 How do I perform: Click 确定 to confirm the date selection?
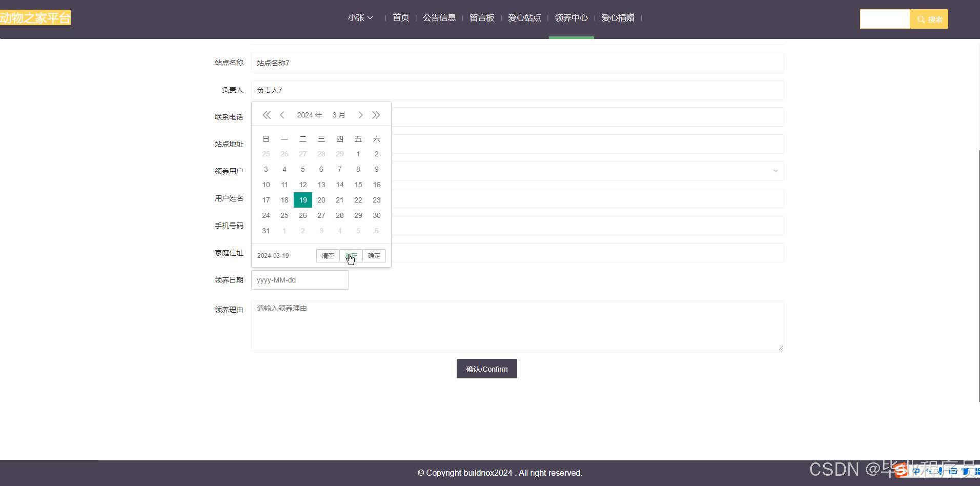[x=374, y=255]
